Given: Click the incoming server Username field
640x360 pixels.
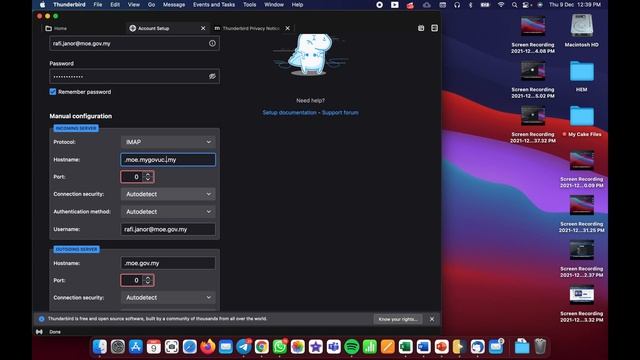Looking at the screenshot, I should (168, 229).
